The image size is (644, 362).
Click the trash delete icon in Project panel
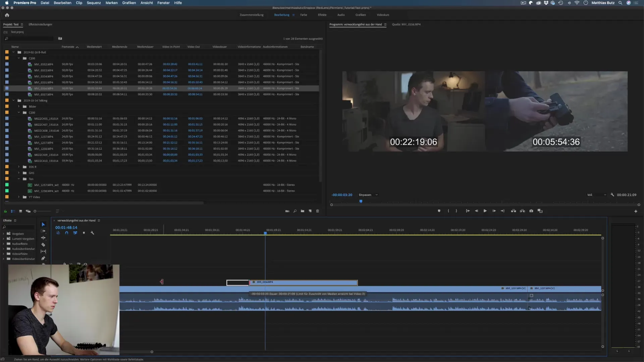click(x=318, y=211)
